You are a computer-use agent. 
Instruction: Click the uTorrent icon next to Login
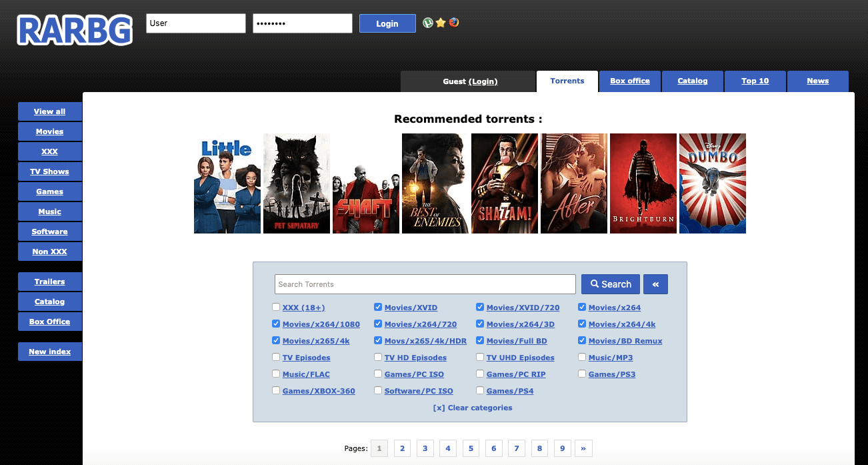(x=428, y=23)
